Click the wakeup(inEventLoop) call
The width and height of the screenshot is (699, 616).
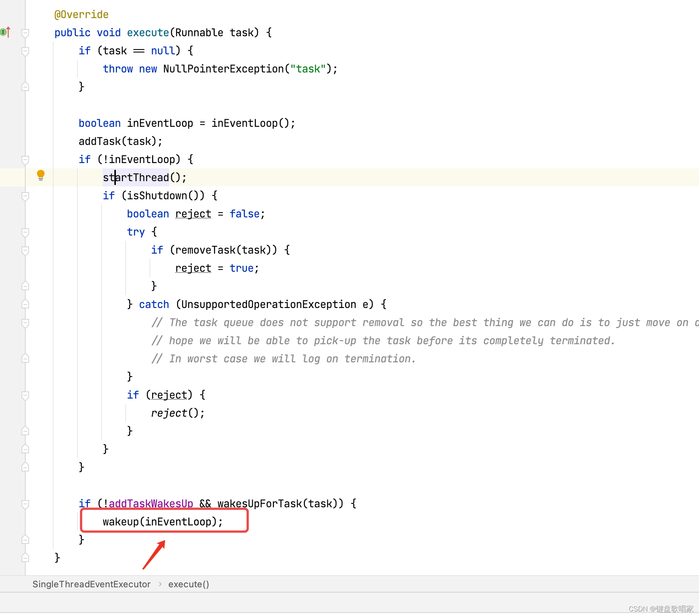point(160,522)
